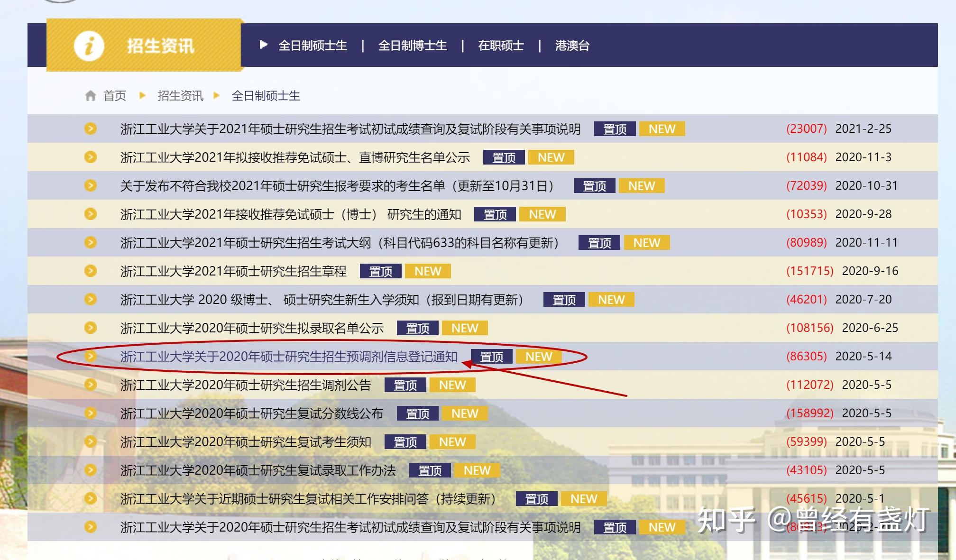Switch to the 港澳台 tab
956x560 pixels.
(x=572, y=46)
